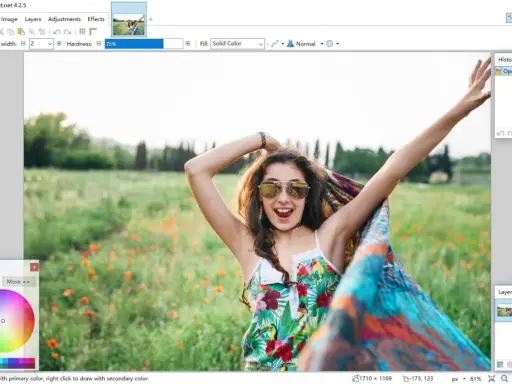Image resolution: width=512 pixels, height=384 pixels.
Task: Click the image size 1710 x 1169 status
Action: (x=372, y=379)
